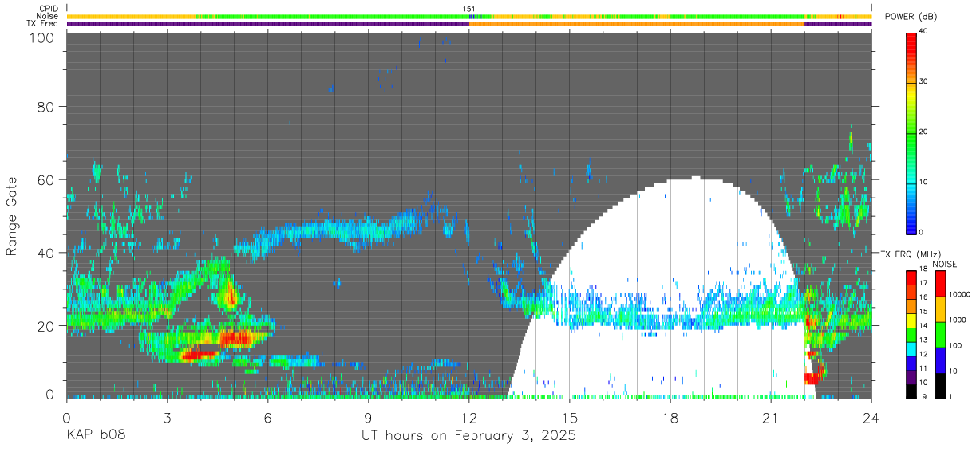Click the orange TX Freq strip after 12 UT
Image resolution: width=980 pixels, height=452 pixels.
coord(637,24)
